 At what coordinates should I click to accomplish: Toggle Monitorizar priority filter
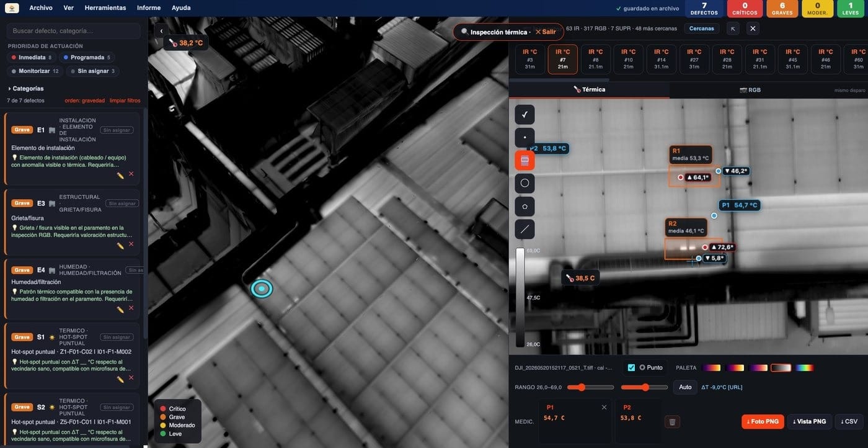pyautogui.click(x=35, y=71)
